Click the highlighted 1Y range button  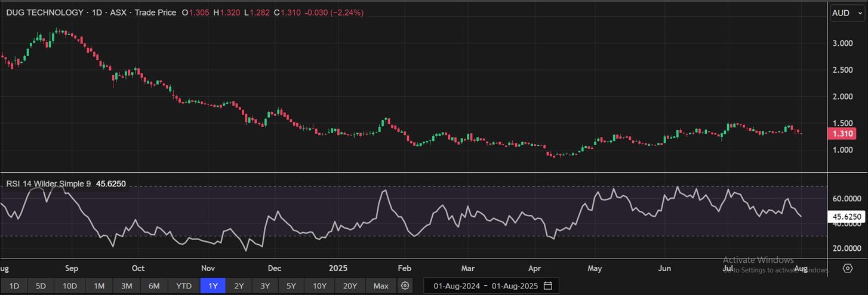213,286
